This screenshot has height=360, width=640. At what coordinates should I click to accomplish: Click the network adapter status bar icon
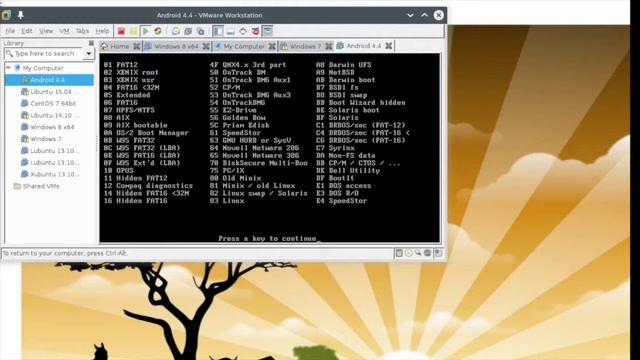418,253
